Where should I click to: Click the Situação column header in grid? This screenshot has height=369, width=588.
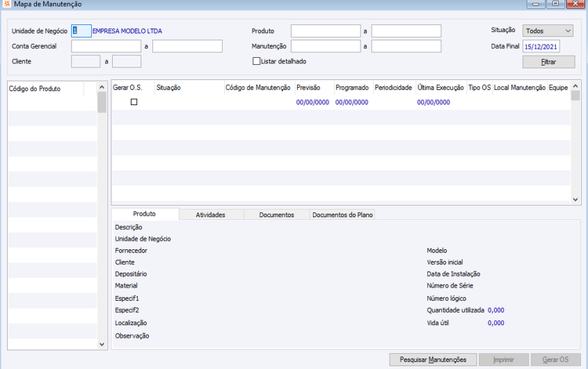point(190,88)
